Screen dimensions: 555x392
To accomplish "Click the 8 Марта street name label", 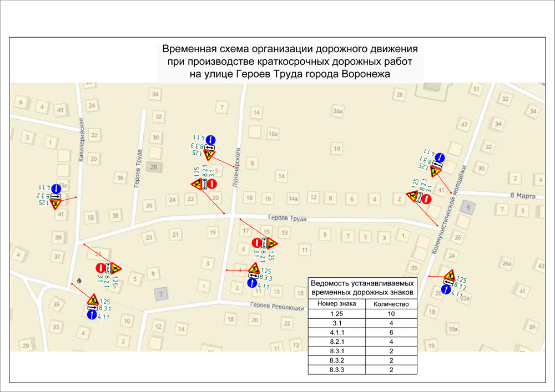I will tap(523, 195).
